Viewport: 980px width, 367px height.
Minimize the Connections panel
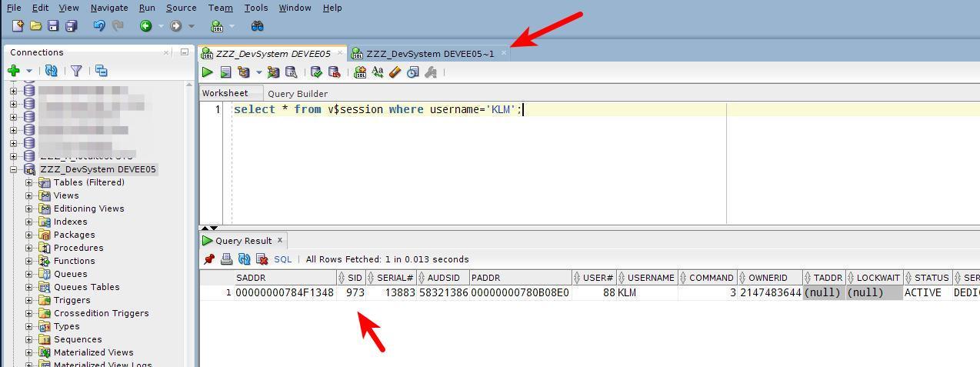[185, 52]
